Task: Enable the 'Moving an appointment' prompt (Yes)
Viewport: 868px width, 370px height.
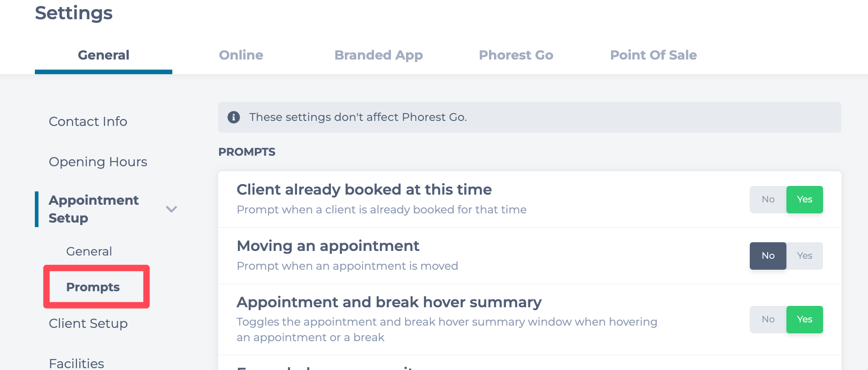Action: point(804,256)
